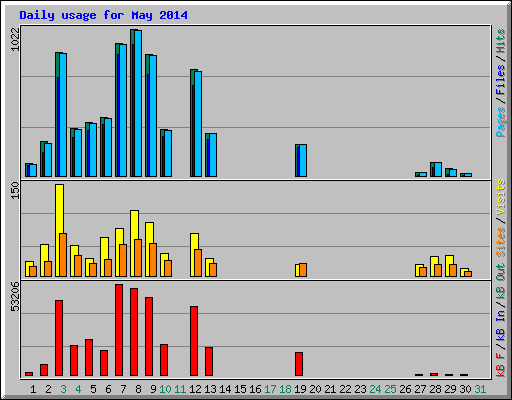This screenshot has height=400, width=512.
Task: Click green day label 24
Action: coord(375,389)
